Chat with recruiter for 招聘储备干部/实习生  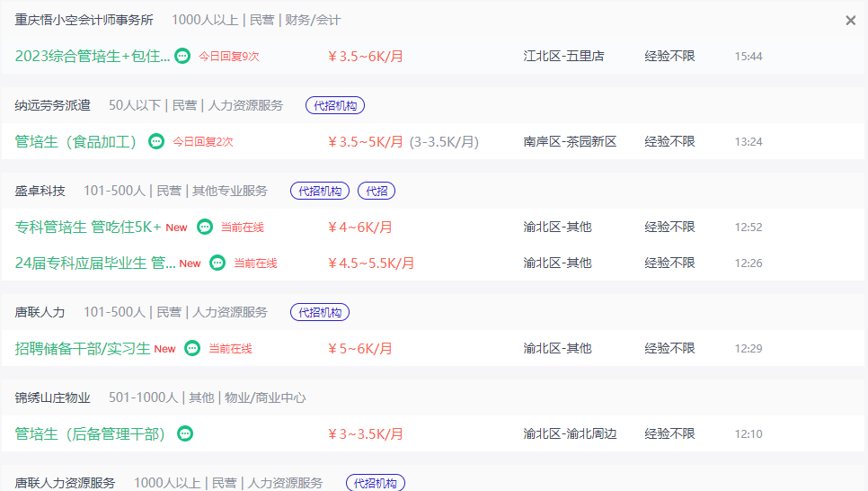(x=192, y=348)
